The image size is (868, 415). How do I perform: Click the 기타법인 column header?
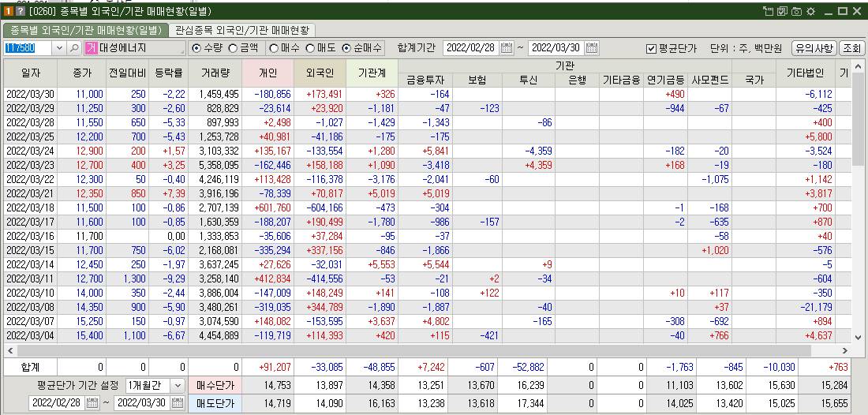tap(806, 73)
